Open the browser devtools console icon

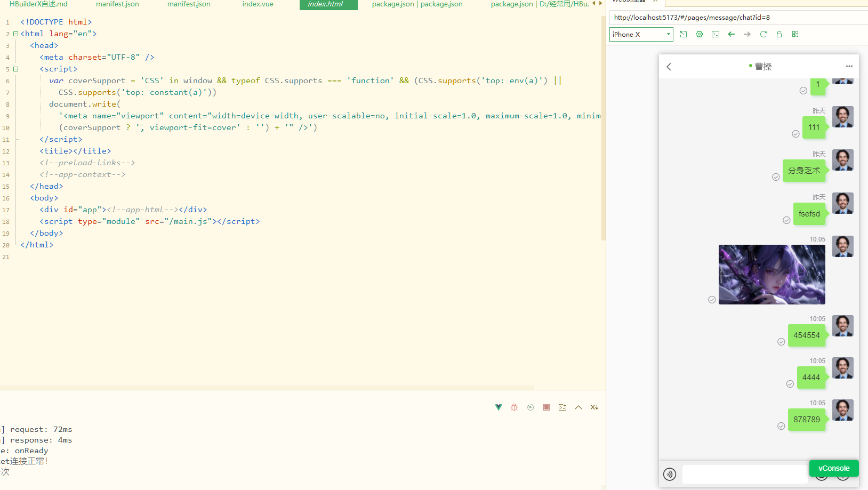[x=716, y=34]
